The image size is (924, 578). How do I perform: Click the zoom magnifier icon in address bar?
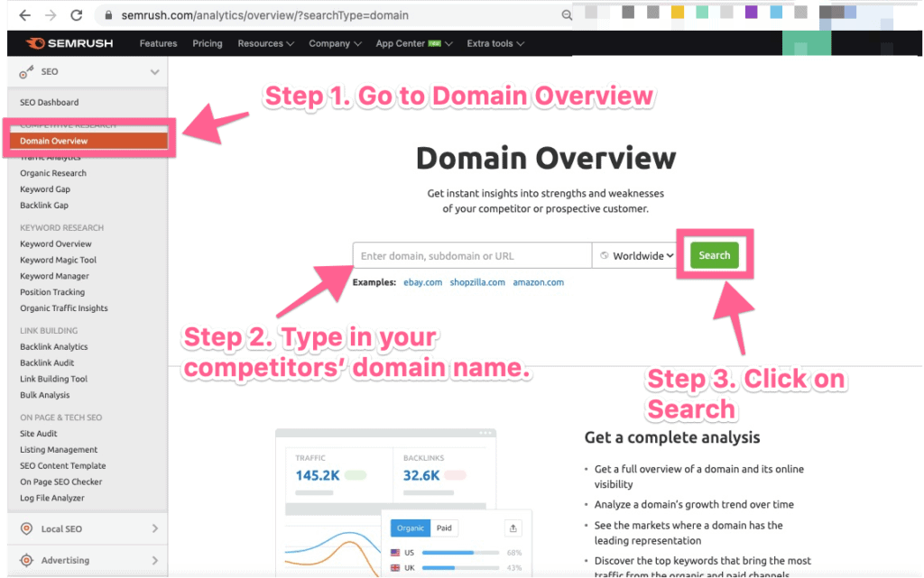point(567,15)
